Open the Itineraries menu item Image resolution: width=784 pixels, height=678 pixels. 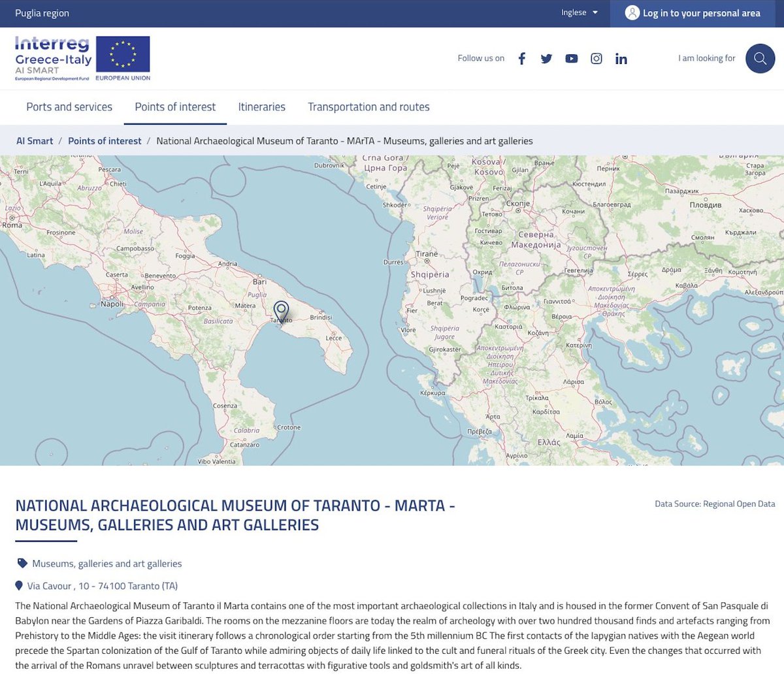[261, 107]
